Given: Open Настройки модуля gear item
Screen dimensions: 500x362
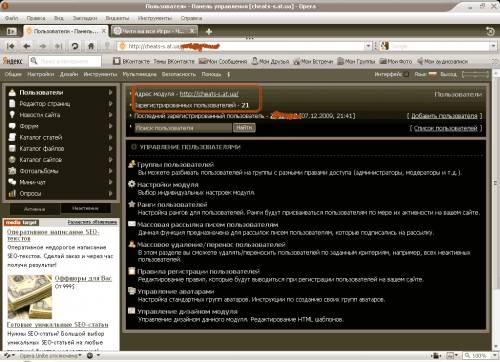Looking at the screenshot, I should tap(168, 185).
